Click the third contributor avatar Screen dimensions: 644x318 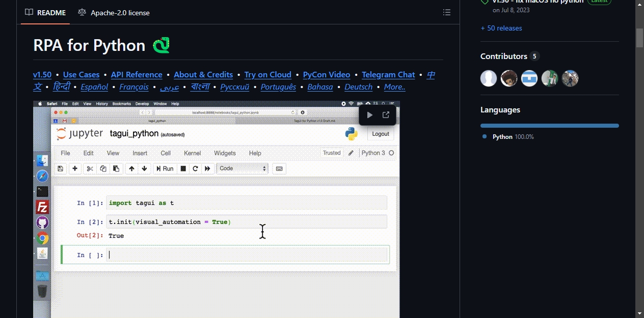(x=529, y=78)
